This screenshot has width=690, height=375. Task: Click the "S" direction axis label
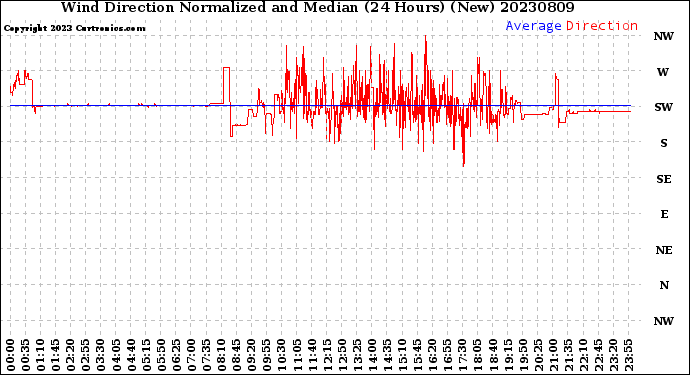(x=664, y=143)
